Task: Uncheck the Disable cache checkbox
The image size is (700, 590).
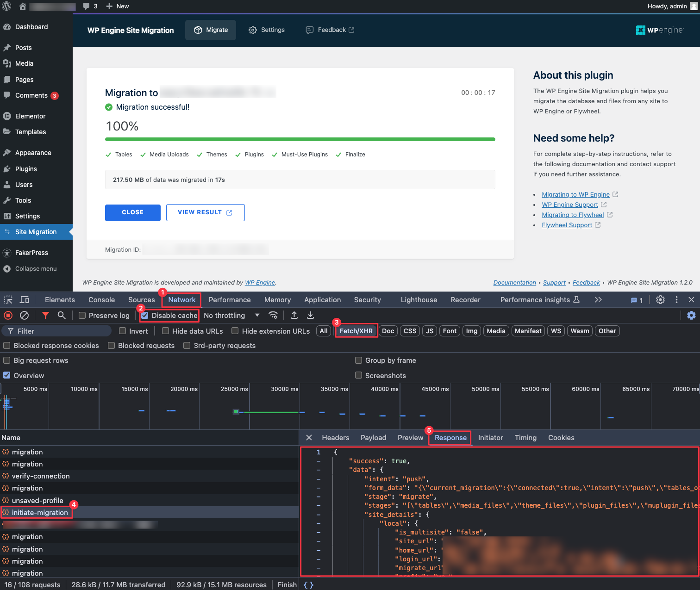Action: click(x=145, y=316)
